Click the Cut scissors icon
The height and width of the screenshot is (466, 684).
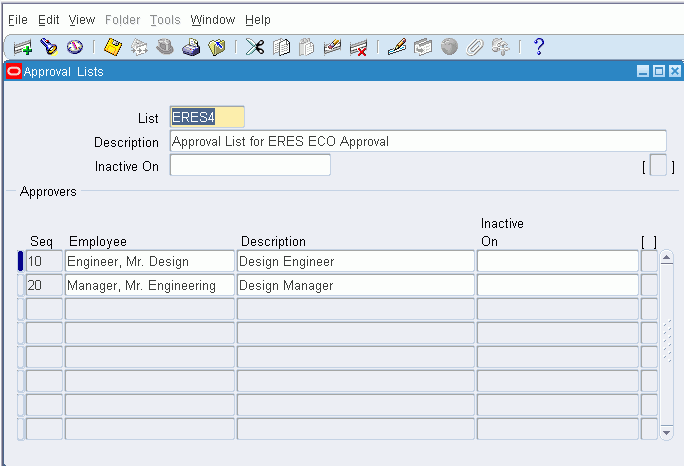pyautogui.click(x=255, y=47)
